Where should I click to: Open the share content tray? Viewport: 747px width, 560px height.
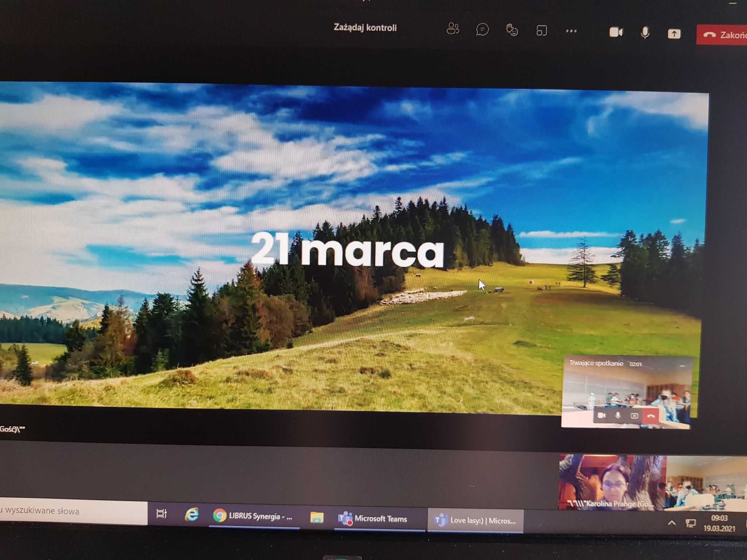coord(674,34)
